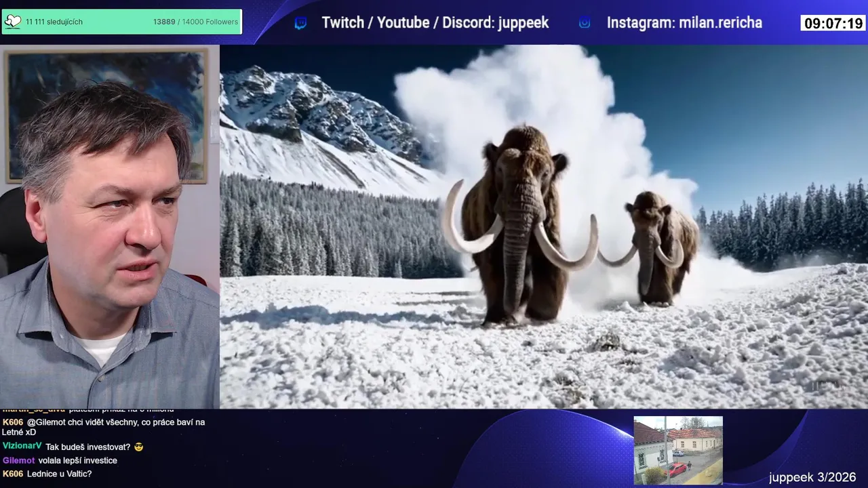Click the webcam feed of the streamer
The height and width of the screenshot is (488, 868).
pyautogui.click(x=110, y=227)
